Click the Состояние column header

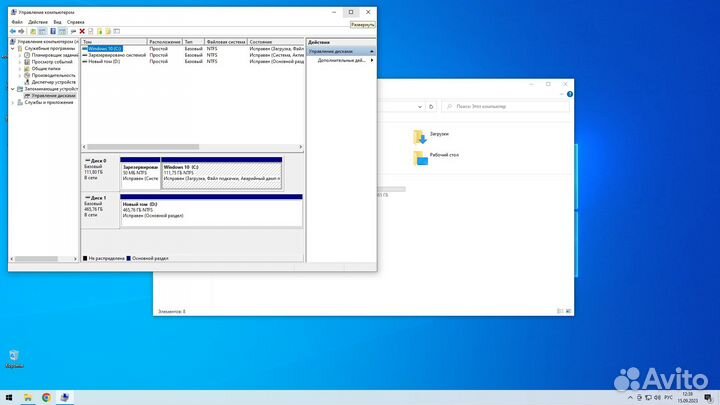point(276,42)
